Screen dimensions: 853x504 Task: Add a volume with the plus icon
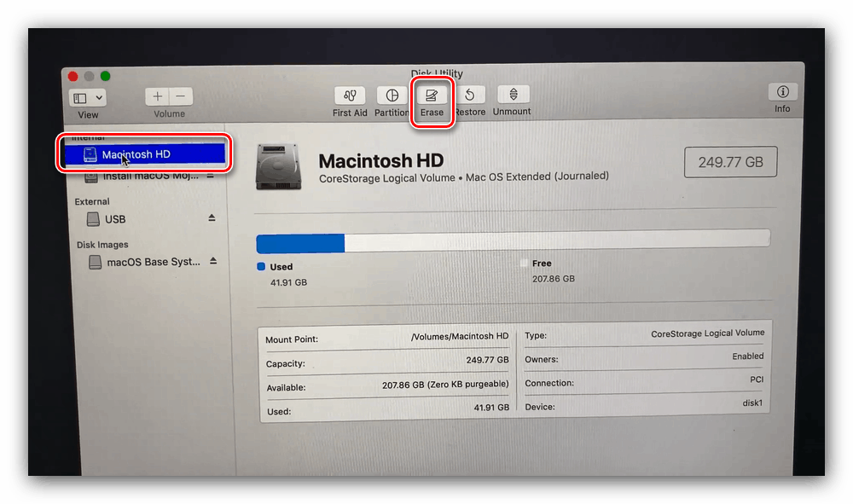point(157,96)
